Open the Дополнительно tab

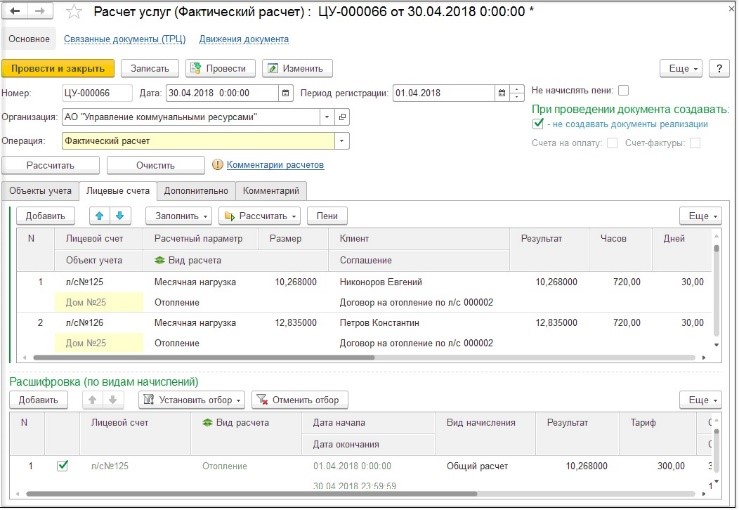(x=196, y=190)
